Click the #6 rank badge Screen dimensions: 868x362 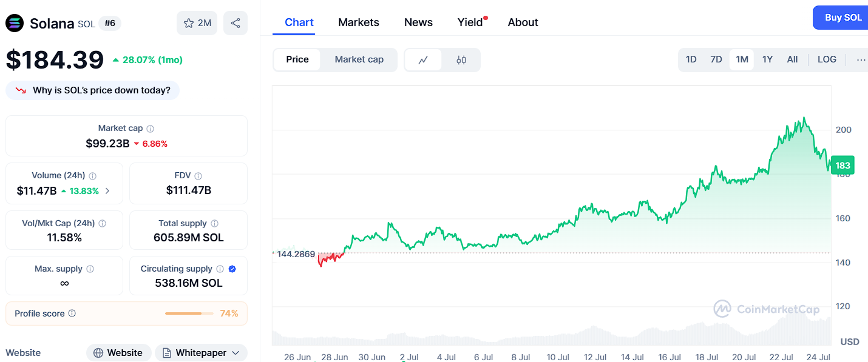[110, 24]
